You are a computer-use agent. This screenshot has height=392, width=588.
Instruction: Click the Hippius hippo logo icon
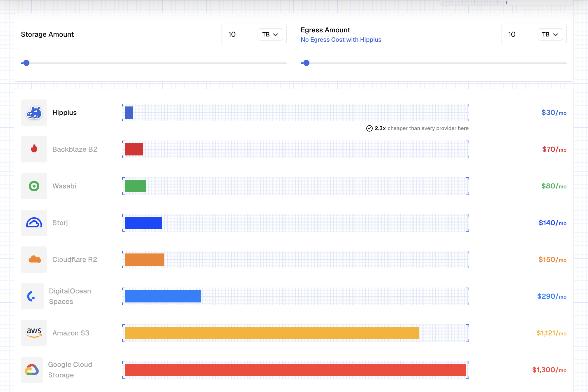[34, 113]
